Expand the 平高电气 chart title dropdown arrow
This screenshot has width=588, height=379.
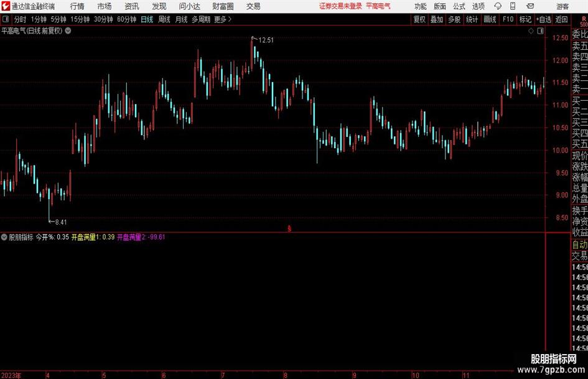coord(68,30)
